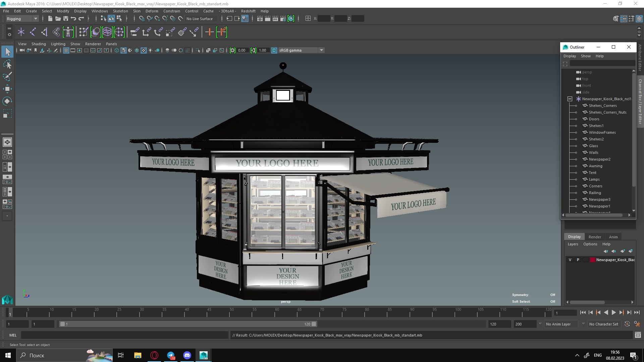Open the viewport Shading menu
The width and height of the screenshot is (644, 362).
[39, 44]
